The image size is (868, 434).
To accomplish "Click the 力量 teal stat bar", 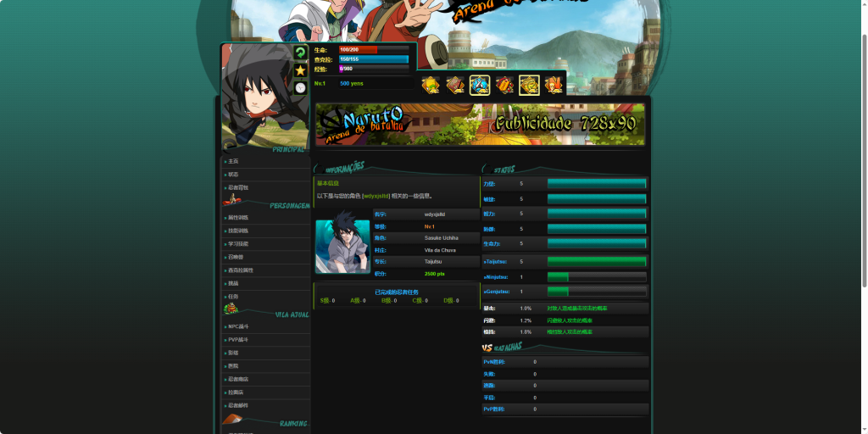I will 597,184.
